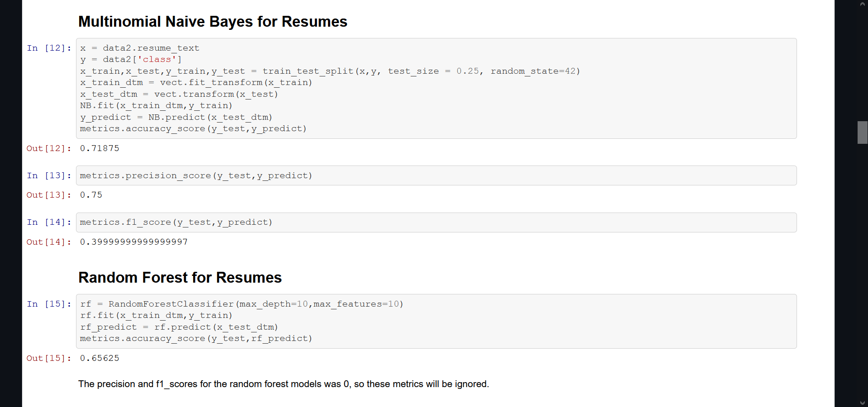
Task: Click the rf_predict assignment line
Action: click(179, 327)
